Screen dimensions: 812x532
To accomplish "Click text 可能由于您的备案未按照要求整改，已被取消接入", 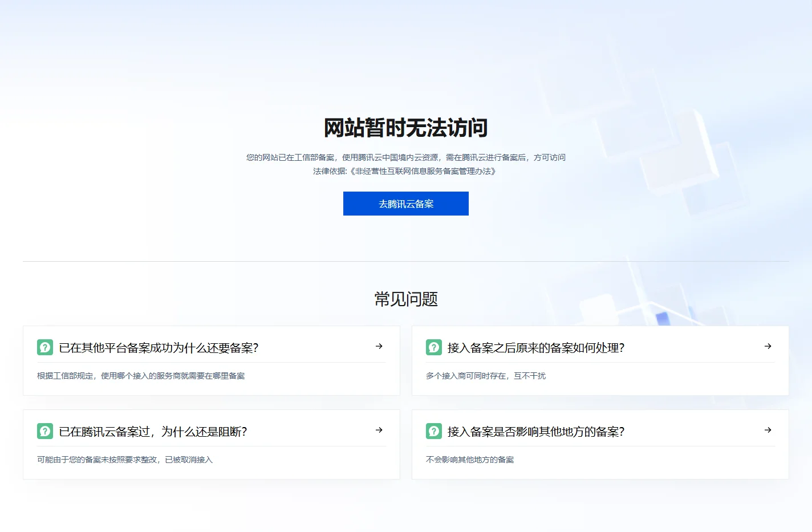I will [125, 460].
